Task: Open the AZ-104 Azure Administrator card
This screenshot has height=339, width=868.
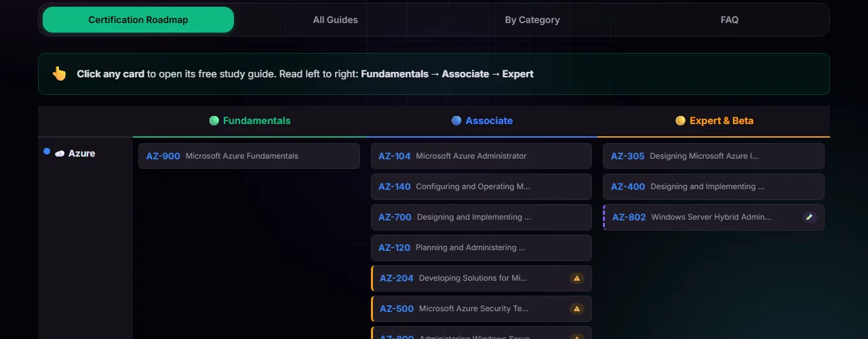Action: pyautogui.click(x=481, y=156)
